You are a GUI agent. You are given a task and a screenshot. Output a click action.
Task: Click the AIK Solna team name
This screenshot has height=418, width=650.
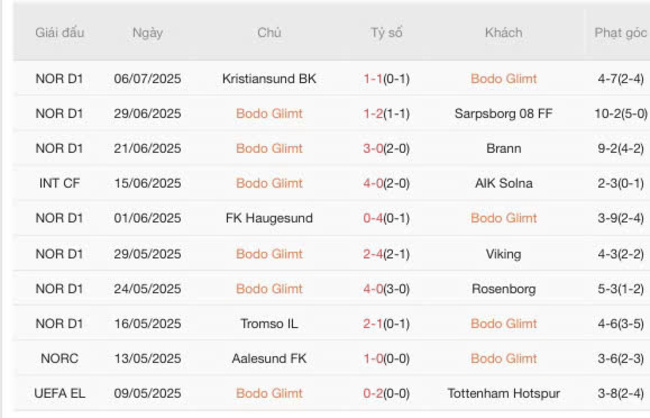pos(503,184)
